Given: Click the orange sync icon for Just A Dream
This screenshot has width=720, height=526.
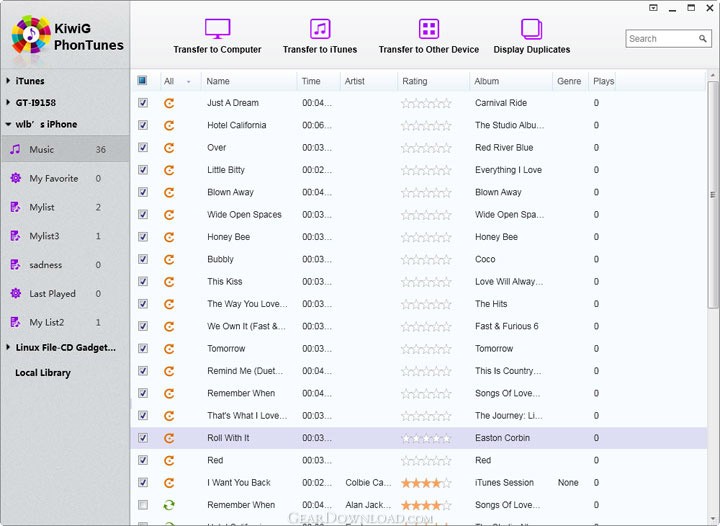Looking at the screenshot, I should click(169, 103).
